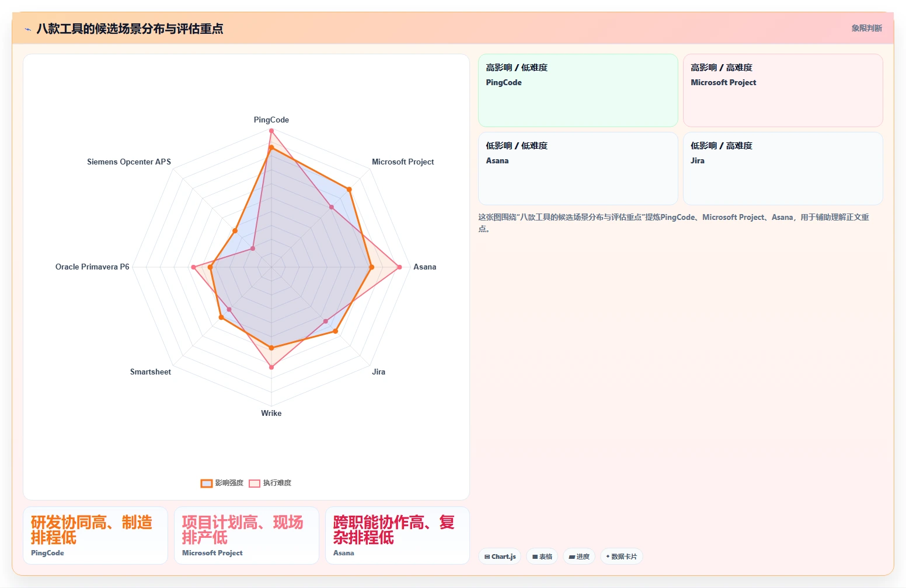Open the 低影响 / 低难度 Asana quadrant card
906x588 pixels.
[578, 169]
